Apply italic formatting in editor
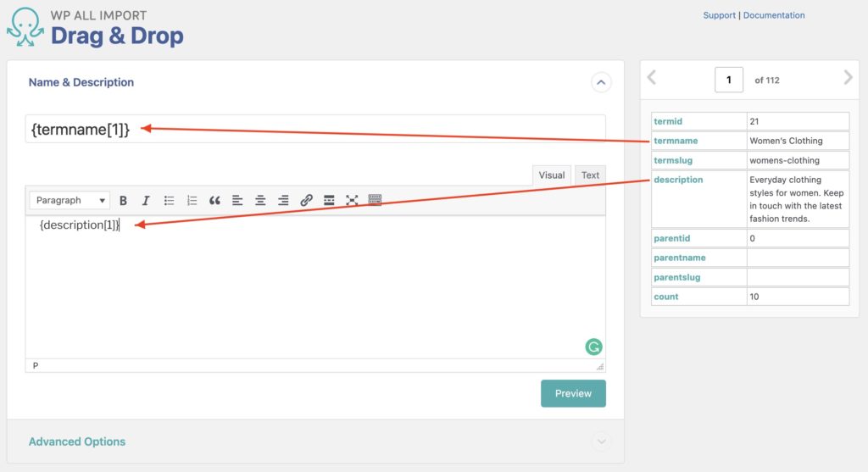Screen dimensions: 868x472 point(146,200)
